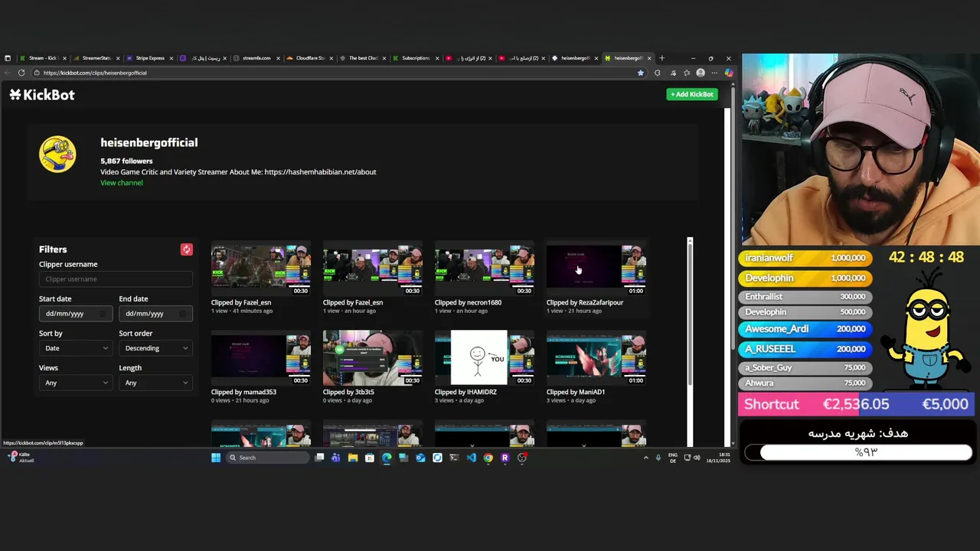Switch to the Stream - Kick tab

43,58
